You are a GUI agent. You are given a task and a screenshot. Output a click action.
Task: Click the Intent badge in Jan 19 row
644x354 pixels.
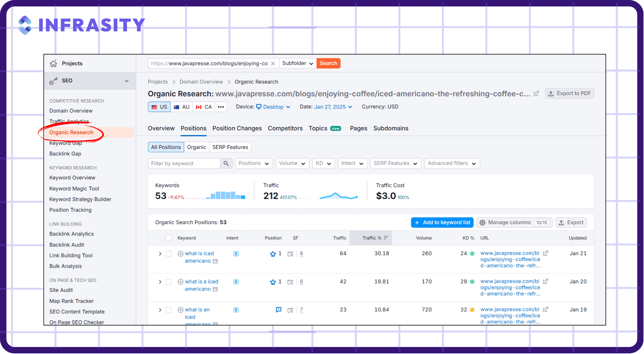point(236,310)
